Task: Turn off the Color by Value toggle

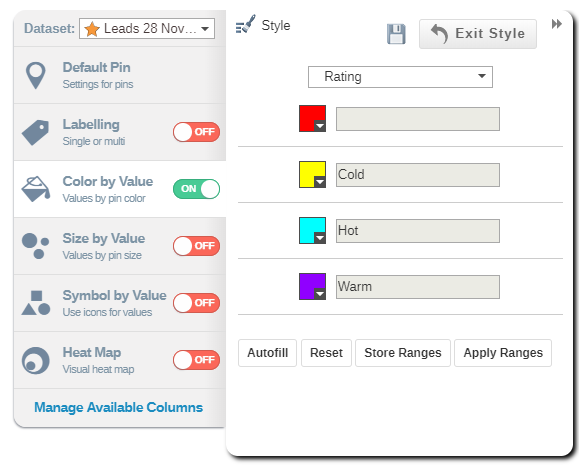Action: [x=196, y=189]
